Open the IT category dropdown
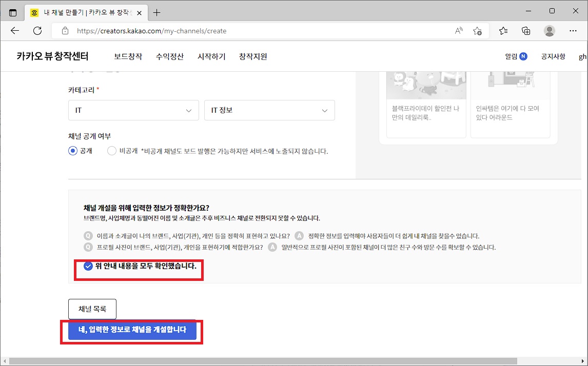This screenshot has height=366, width=588. click(133, 110)
